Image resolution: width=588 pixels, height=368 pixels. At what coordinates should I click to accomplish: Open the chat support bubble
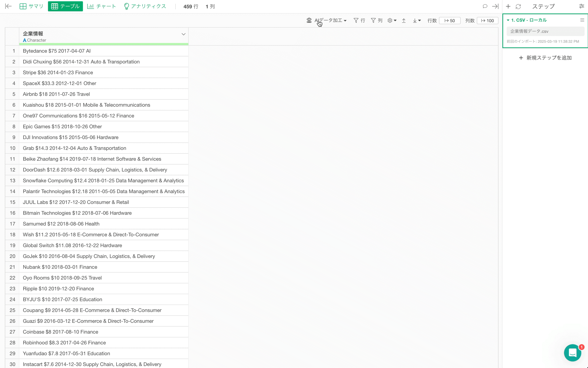(x=572, y=352)
